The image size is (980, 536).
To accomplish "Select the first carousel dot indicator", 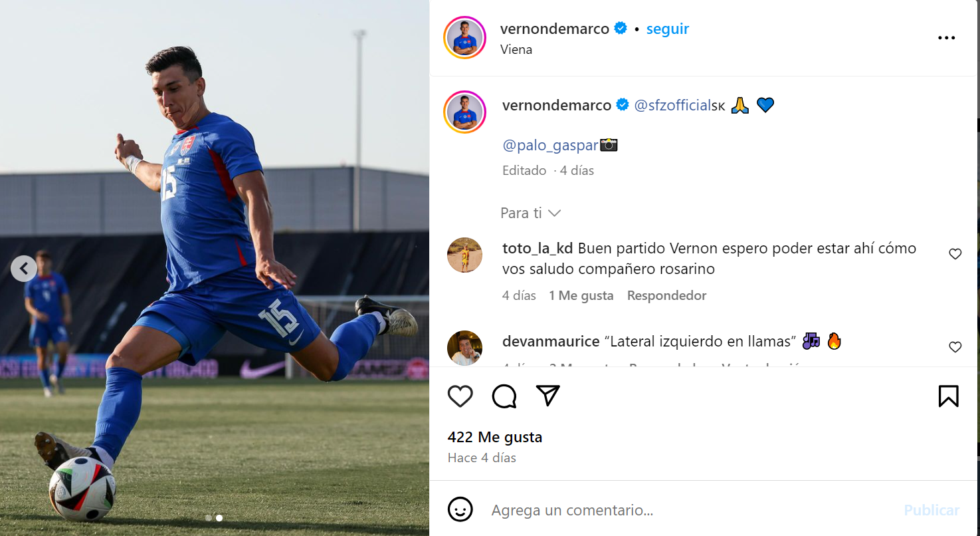I will tap(209, 517).
